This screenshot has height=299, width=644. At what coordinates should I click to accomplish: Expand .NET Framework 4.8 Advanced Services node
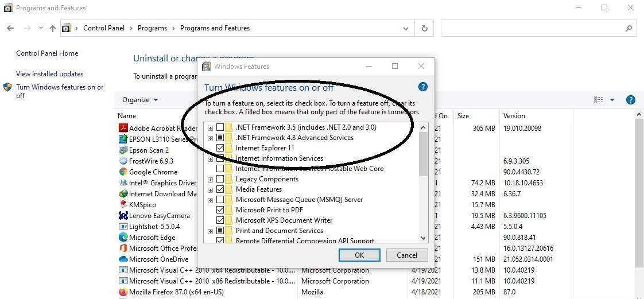pos(210,138)
